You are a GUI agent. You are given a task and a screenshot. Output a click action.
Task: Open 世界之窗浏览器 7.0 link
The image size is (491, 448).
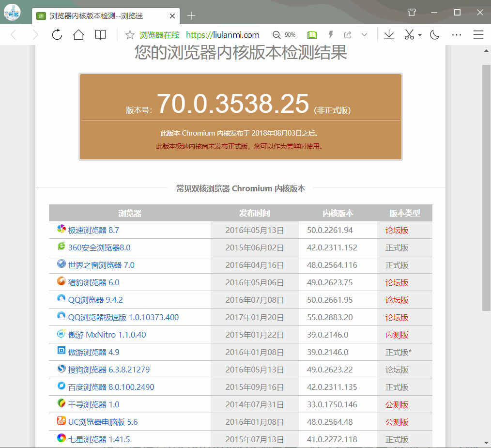pyautogui.click(x=101, y=265)
